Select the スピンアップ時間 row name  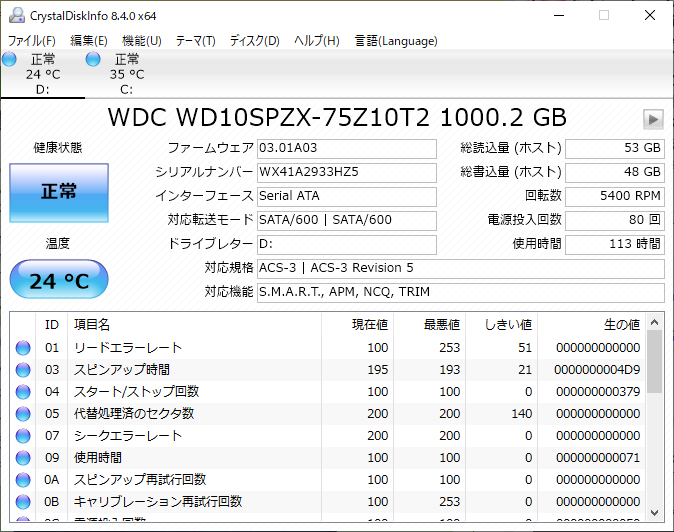click(x=122, y=370)
